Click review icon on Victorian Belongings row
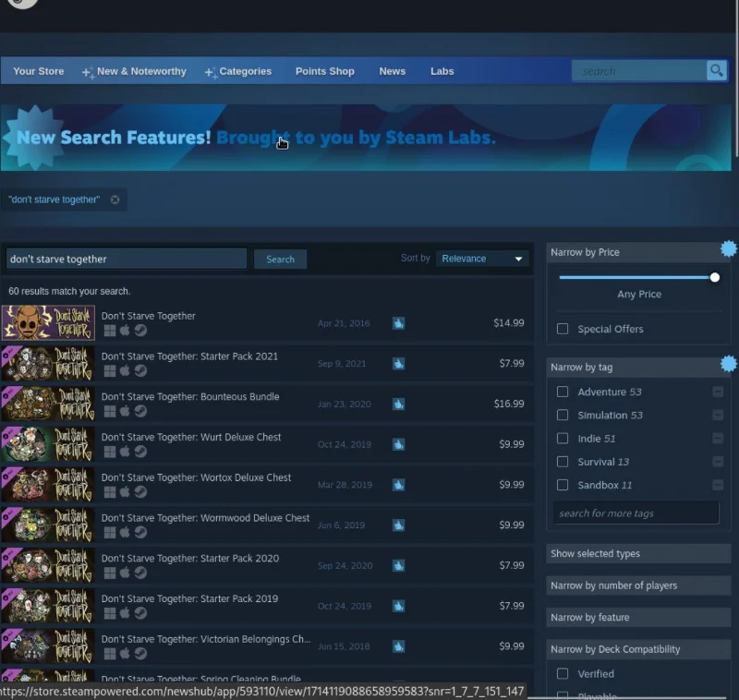This screenshot has width=739, height=700. pyautogui.click(x=399, y=646)
